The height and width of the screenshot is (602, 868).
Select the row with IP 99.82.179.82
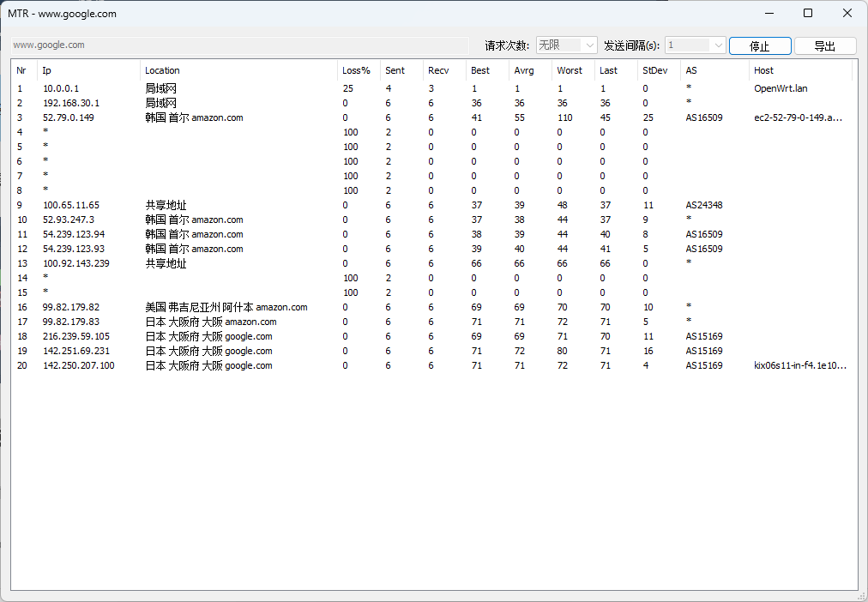click(x=71, y=307)
